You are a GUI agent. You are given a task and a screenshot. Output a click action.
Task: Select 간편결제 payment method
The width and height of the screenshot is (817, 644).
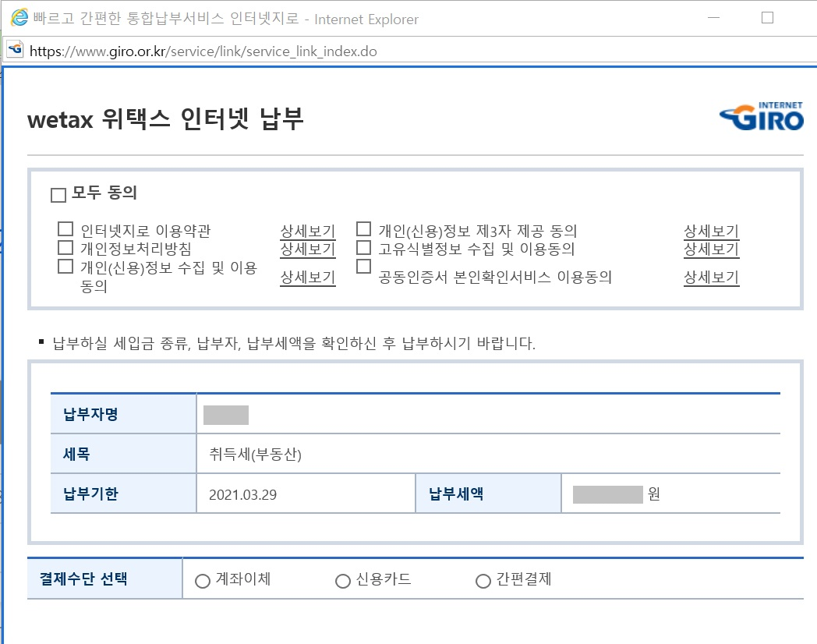(x=483, y=580)
